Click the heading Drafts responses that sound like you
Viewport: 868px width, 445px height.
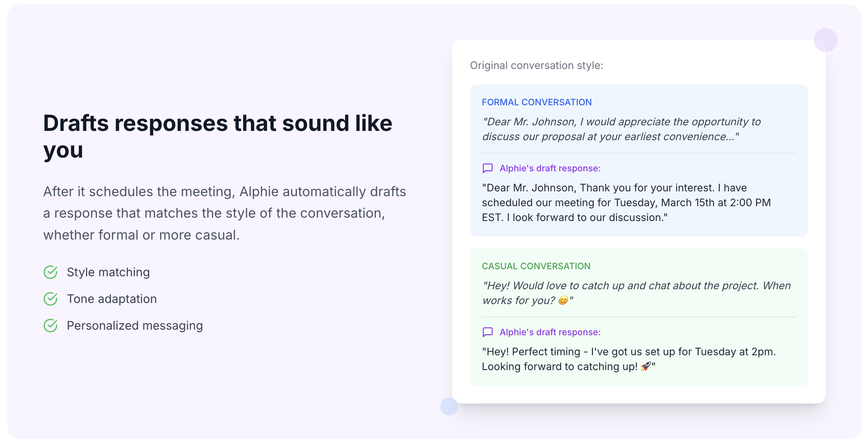click(218, 136)
